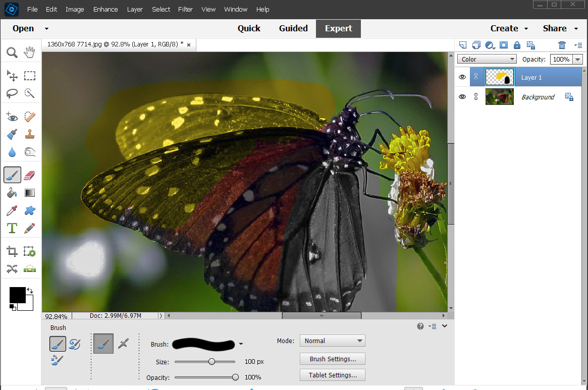The image size is (588, 390).
Task: Click the Create New Layer icon
Action: 462,45
